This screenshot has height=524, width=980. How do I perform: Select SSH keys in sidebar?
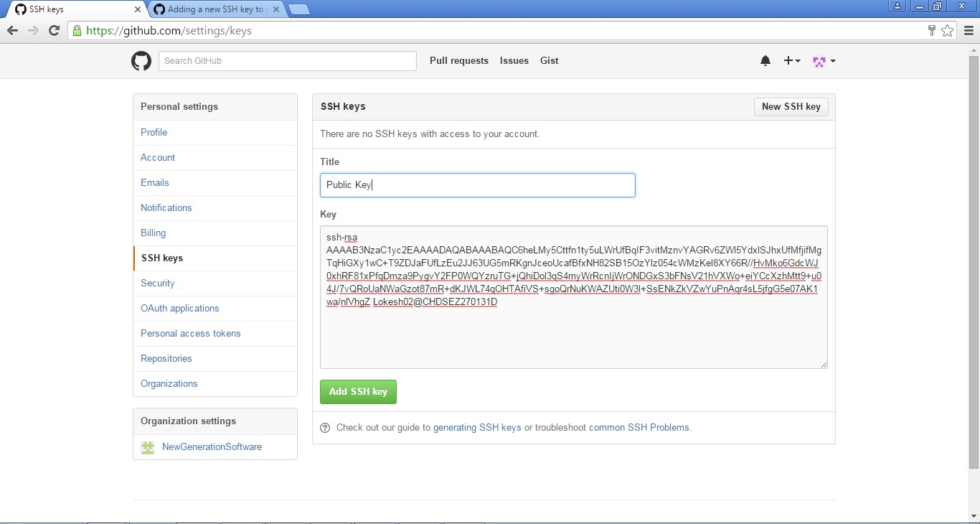[215, 258]
